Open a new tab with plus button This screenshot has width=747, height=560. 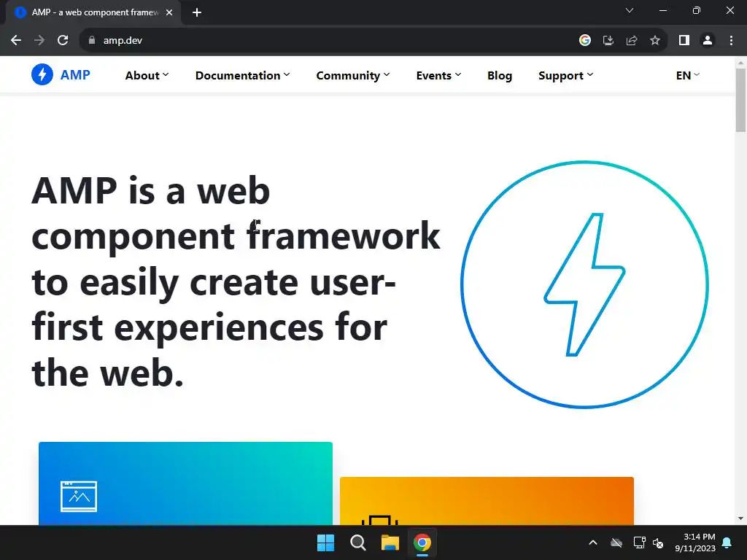coord(197,12)
